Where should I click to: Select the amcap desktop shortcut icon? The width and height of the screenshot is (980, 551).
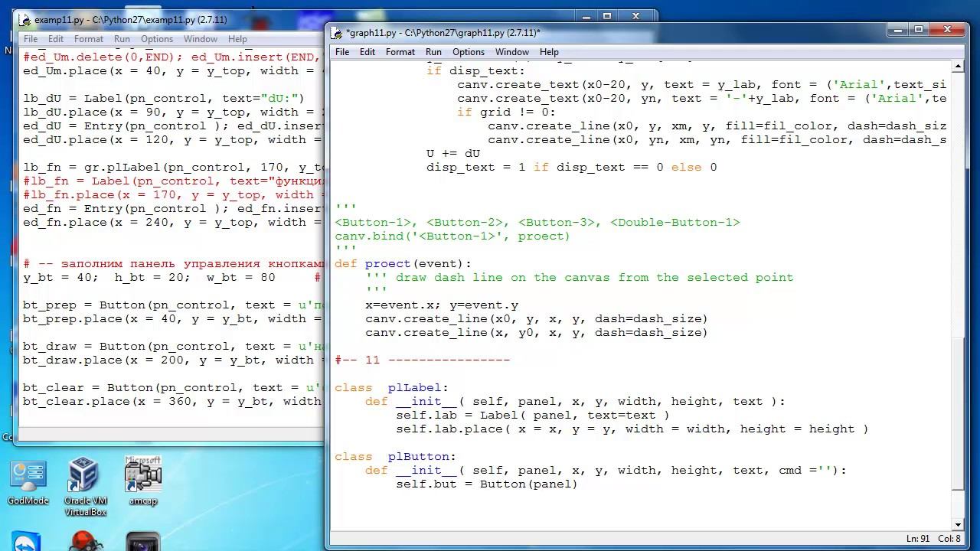tap(143, 482)
